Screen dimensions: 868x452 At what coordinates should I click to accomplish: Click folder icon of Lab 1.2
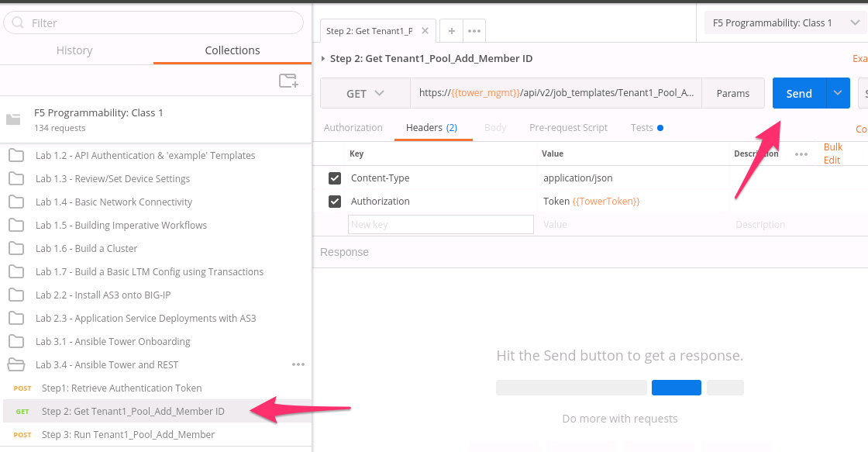point(16,156)
